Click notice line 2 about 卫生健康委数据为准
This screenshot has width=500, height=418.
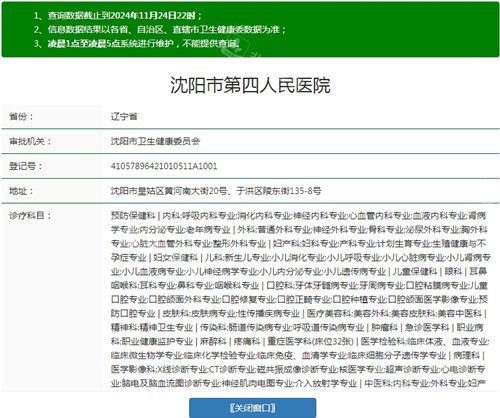pyautogui.click(x=160, y=30)
